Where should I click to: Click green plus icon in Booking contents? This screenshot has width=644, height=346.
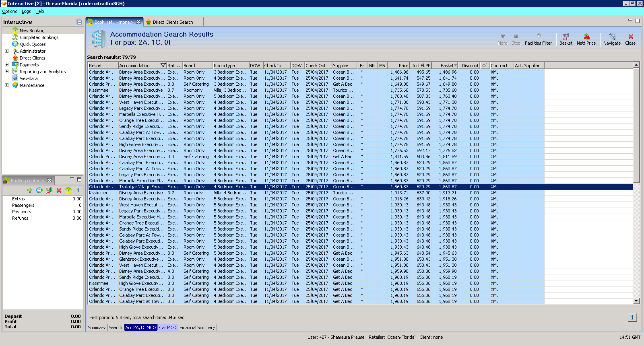(x=30, y=190)
